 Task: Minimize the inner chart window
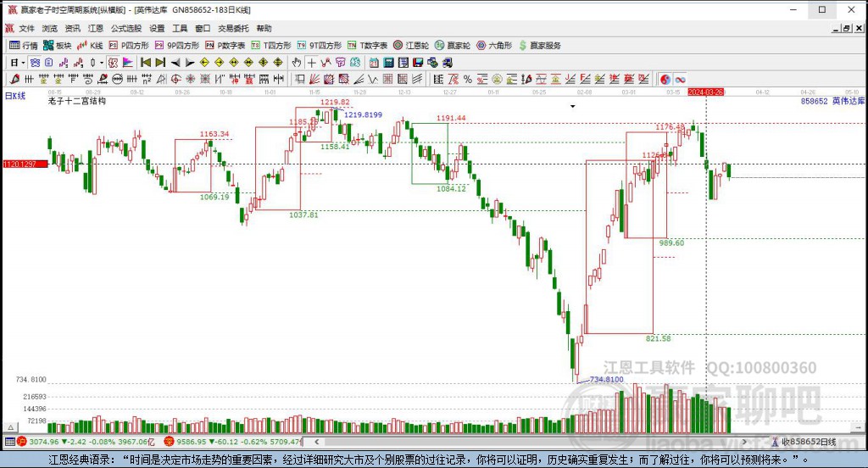click(x=837, y=28)
